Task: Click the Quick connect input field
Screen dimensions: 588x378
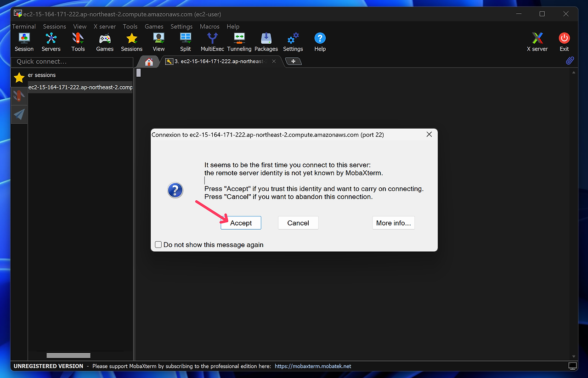Action: pos(71,62)
